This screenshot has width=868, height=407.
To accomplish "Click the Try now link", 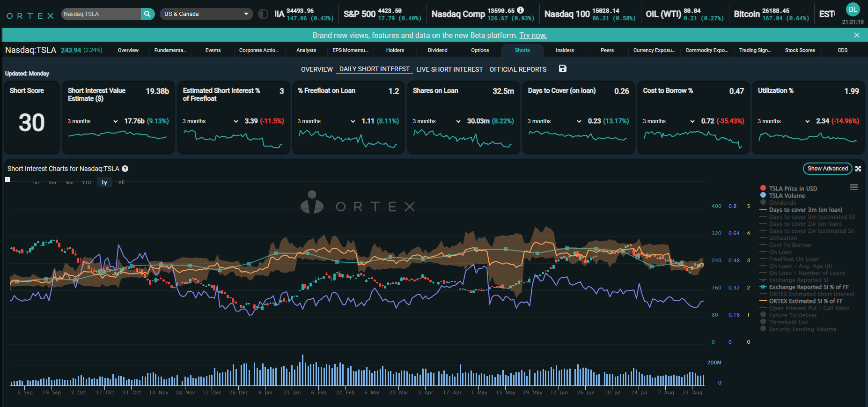I will [x=533, y=35].
